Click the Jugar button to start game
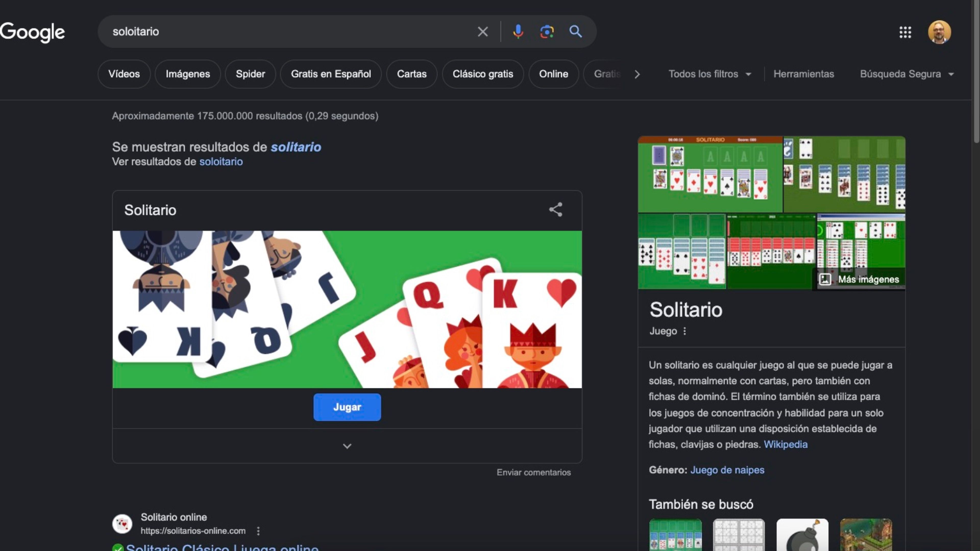980x551 pixels. (347, 406)
